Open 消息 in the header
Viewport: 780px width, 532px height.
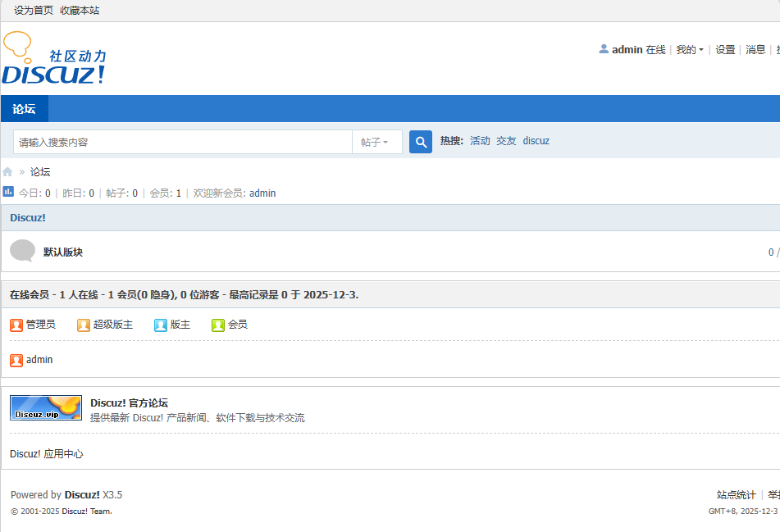[x=755, y=50]
